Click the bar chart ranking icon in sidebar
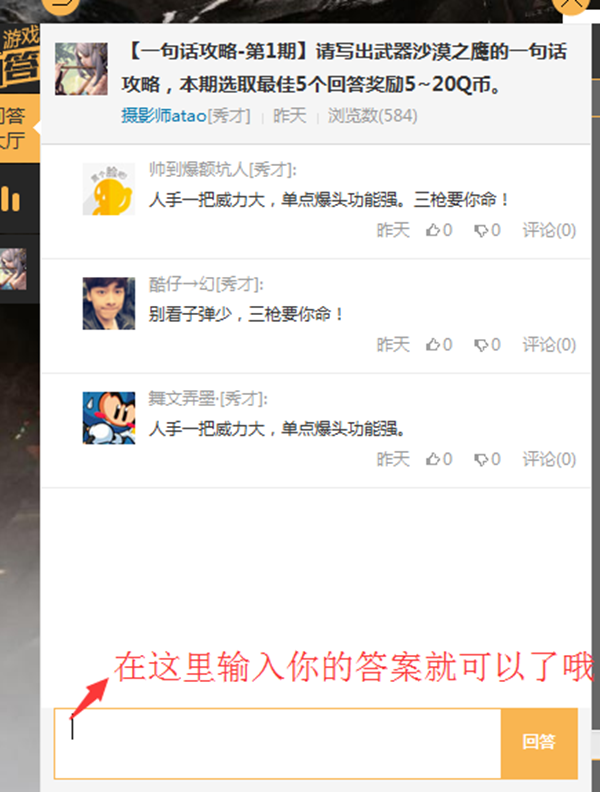 [x=11, y=199]
